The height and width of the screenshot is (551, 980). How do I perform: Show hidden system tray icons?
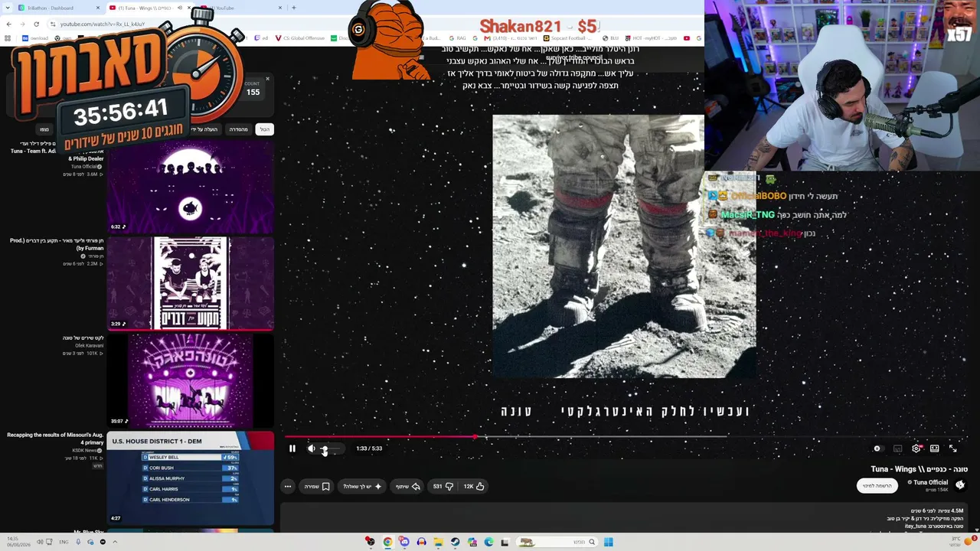[115, 542]
